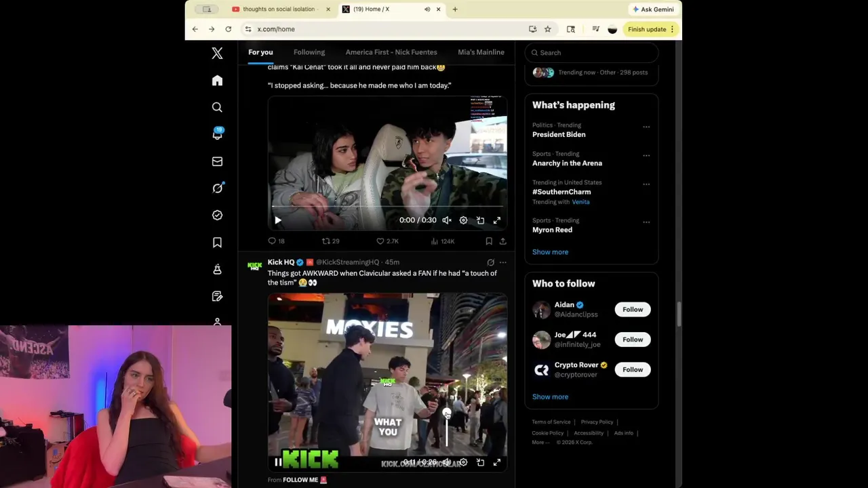Mute the X tab audio icon
This screenshot has width=868, height=488.
click(427, 9)
